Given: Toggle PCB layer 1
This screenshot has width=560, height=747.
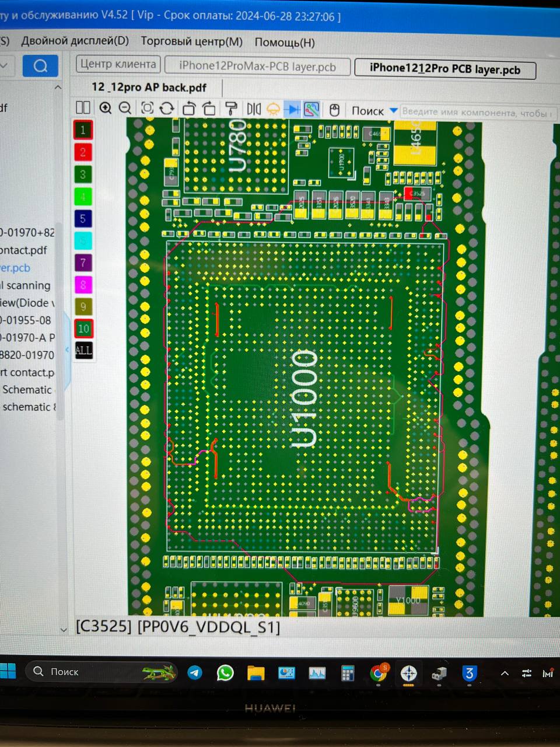Looking at the screenshot, I should 83,130.
